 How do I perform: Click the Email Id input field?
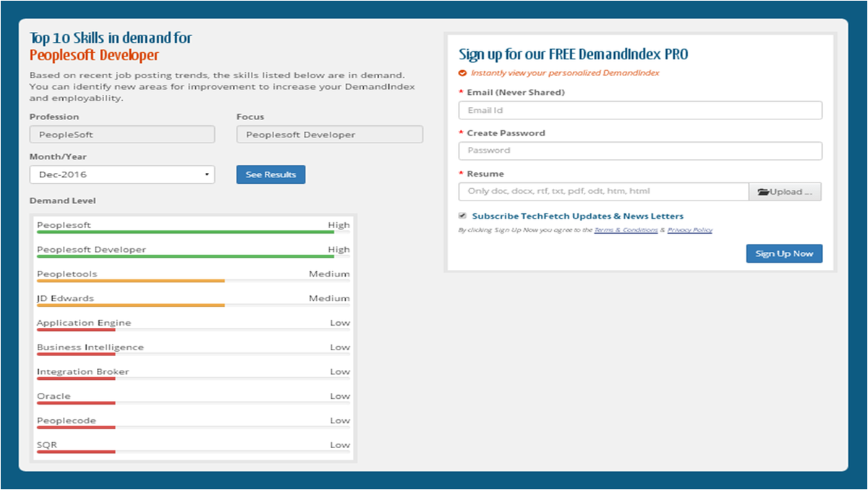640,110
